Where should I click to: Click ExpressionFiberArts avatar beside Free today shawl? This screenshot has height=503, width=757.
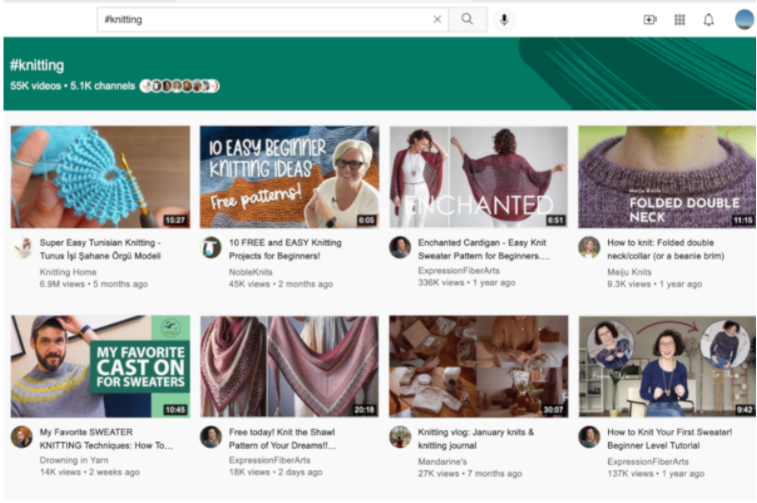click(x=211, y=437)
